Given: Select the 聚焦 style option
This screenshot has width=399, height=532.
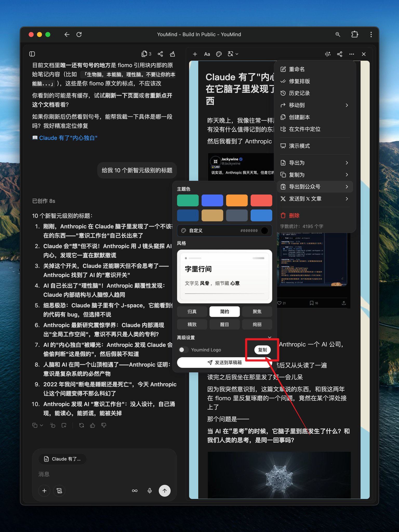Looking at the screenshot, I should [257, 312].
